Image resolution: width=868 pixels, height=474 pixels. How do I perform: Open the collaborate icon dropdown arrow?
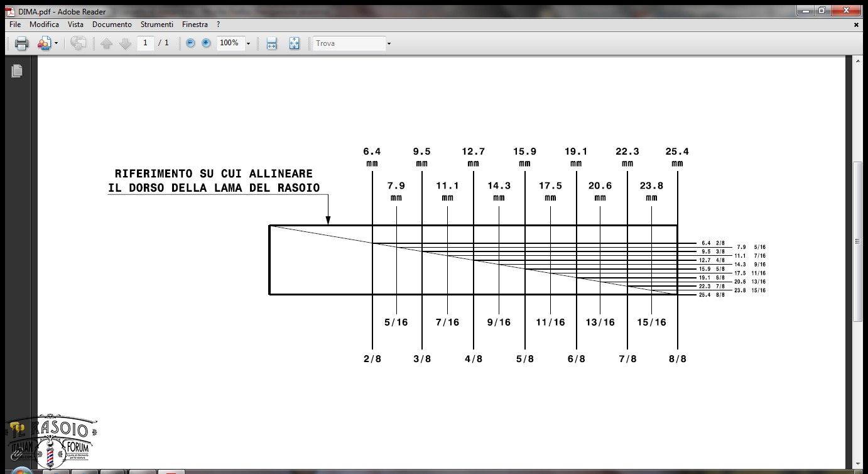[56, 43]
